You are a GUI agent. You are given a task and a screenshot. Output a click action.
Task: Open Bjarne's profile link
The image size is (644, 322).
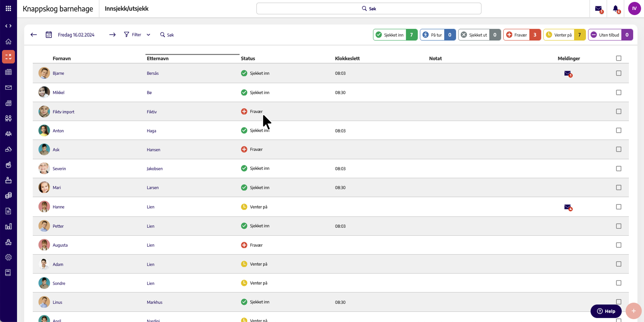[x=58, y=73]
